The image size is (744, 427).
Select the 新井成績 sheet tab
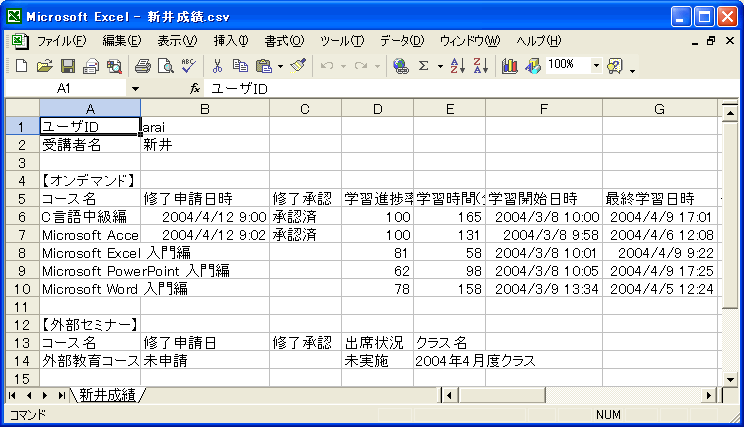point(107,395)
